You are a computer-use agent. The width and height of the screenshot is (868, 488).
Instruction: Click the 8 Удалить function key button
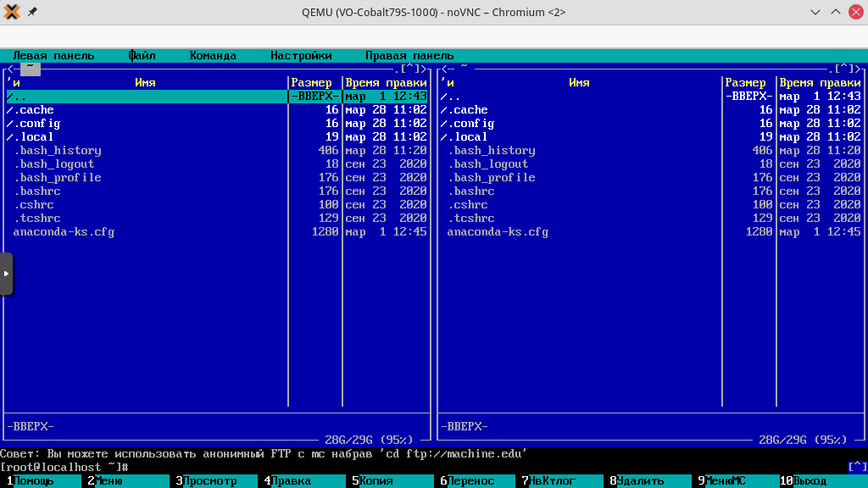tap(650, 481)
